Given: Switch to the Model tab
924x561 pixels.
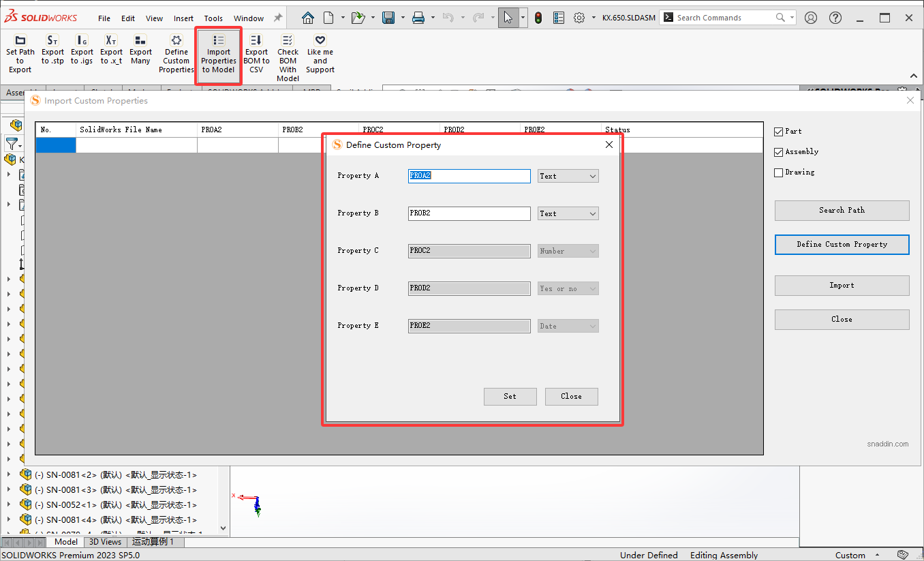Looking at the screenshot, I should point(66,542).
